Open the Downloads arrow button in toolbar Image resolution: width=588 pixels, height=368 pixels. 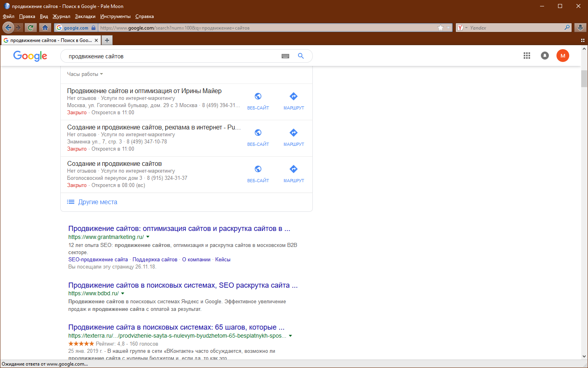click(580, 28)
